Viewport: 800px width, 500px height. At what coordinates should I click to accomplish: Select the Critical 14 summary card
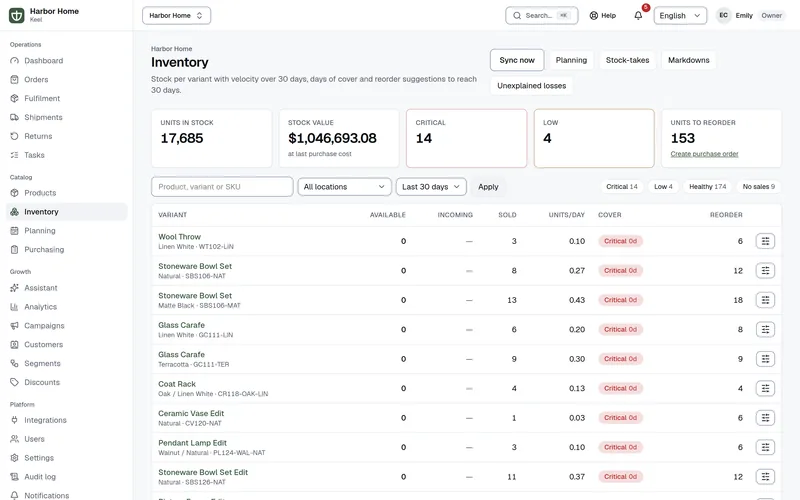466,138
